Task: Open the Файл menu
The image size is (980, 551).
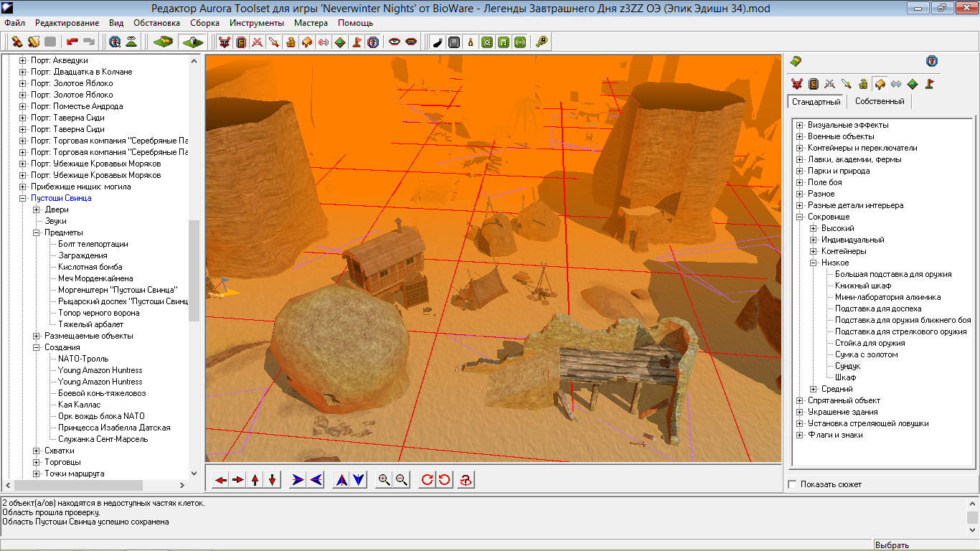Action: pyautogui.click(x=14, y=23)
